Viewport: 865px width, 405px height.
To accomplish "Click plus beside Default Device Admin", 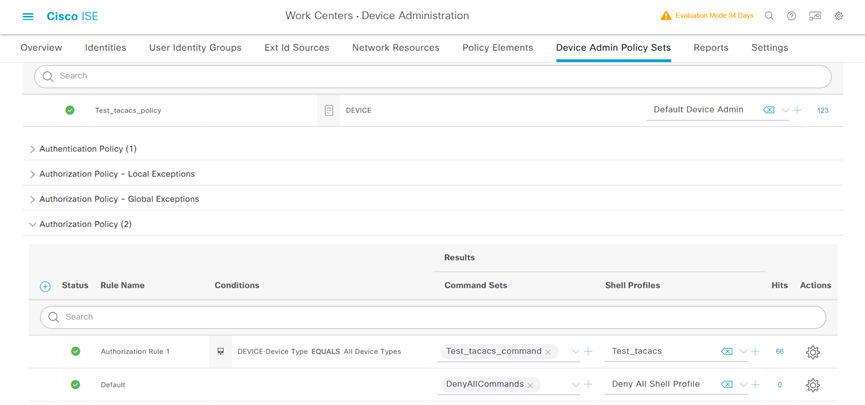I will pyautogui.click(x=797, y=110).
